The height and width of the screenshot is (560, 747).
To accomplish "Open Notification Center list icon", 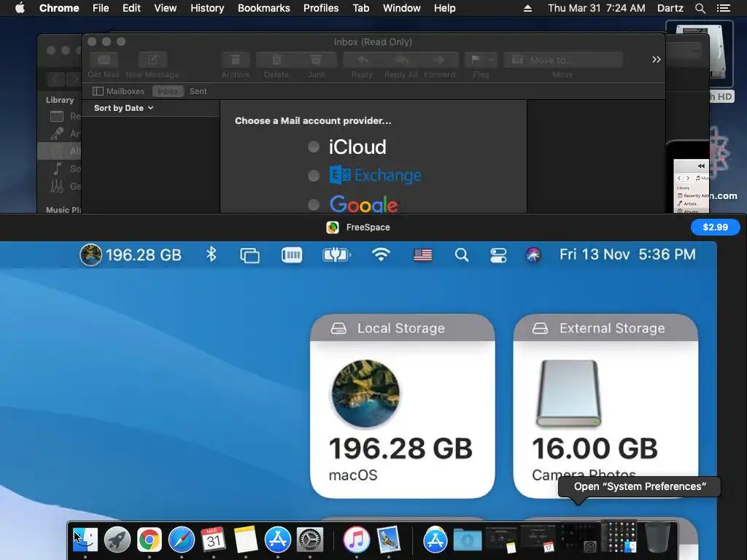I will pyautogui.click(x=723, y=8).
